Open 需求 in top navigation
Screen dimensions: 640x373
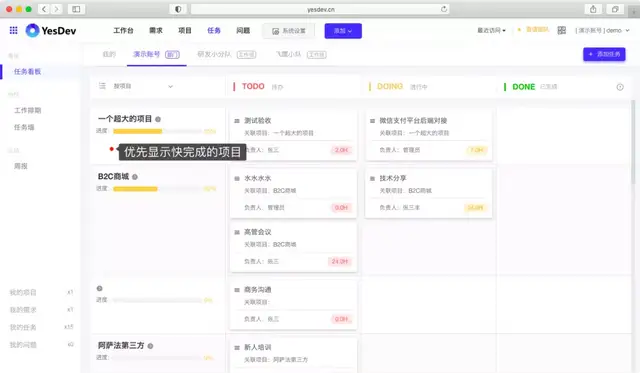click(x=156, y=31)
